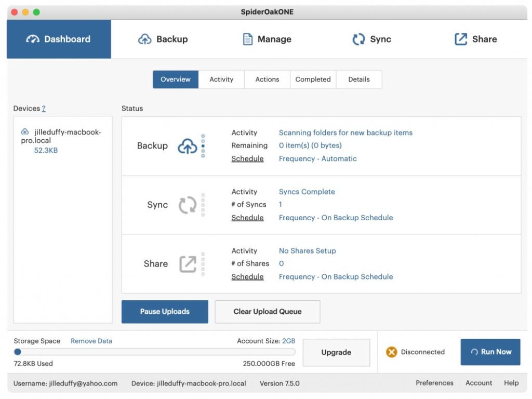
Task: Click the Manage tab document icon
Action: tap(248, 39)
